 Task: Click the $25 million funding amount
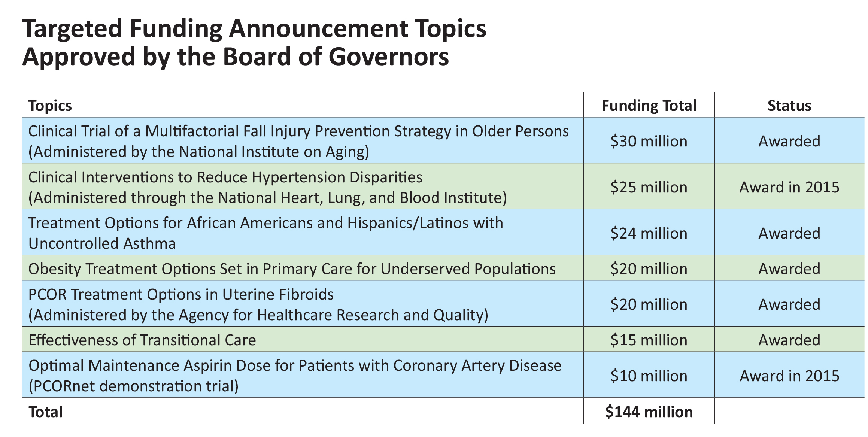[x=649, y=187]
